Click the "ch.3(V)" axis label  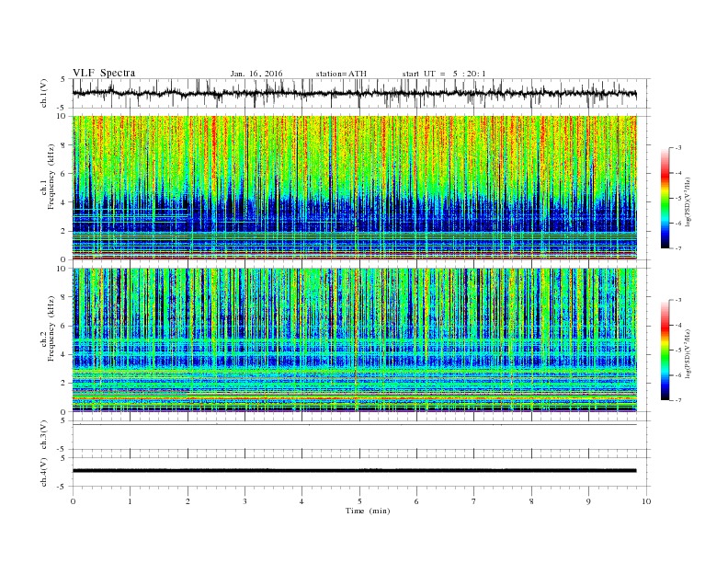pos(44,435)
